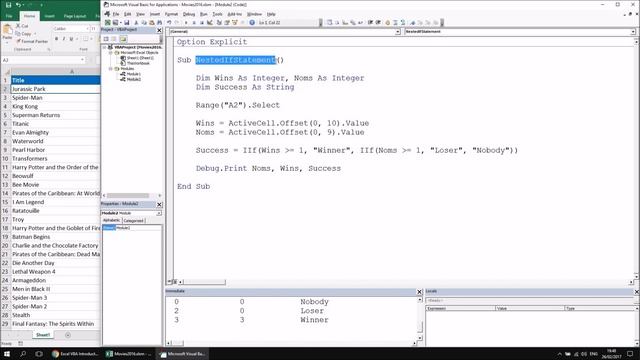Screen dimensions: 640x360
Task: Click the Immediate window vertical scrollbar thumb
Action: (x=420, y=327)
